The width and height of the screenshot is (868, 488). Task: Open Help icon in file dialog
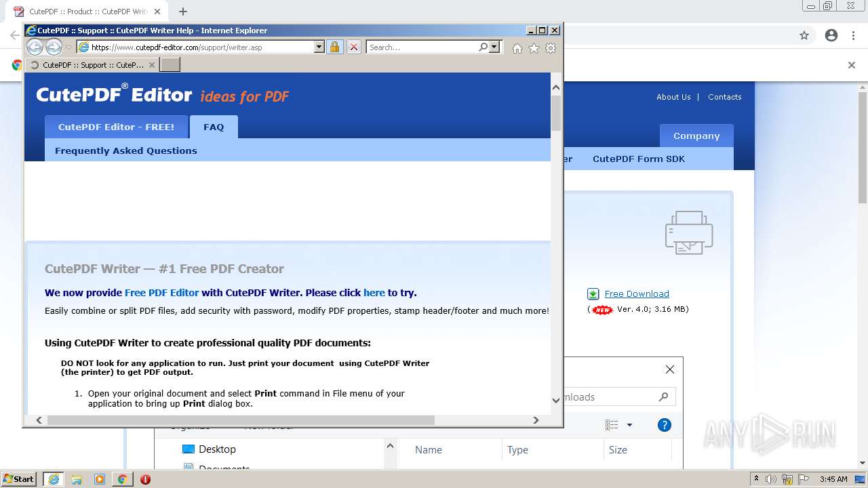point(665,425)
